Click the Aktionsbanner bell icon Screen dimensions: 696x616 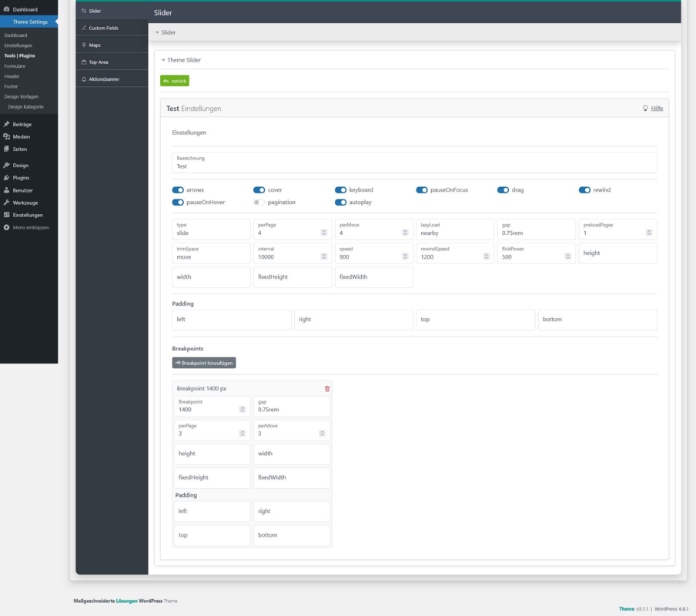tap(84, 79)
